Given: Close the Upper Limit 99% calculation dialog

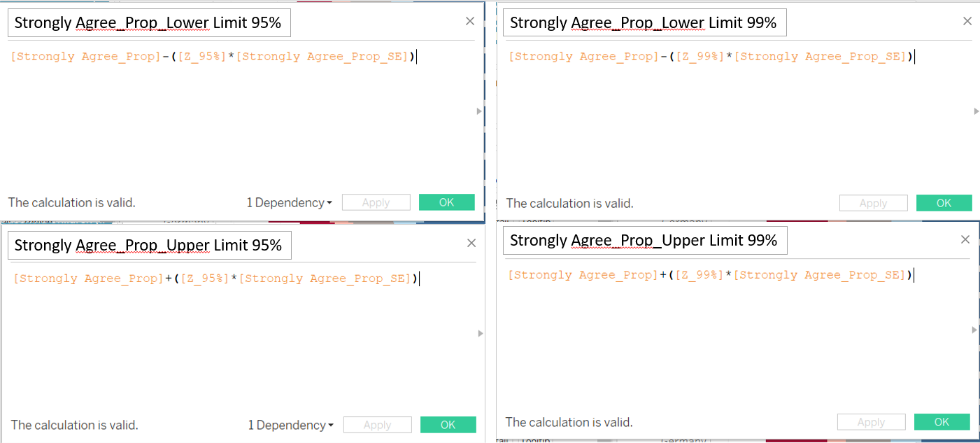Looking at the screenshot, I should (x=965, y=239).
